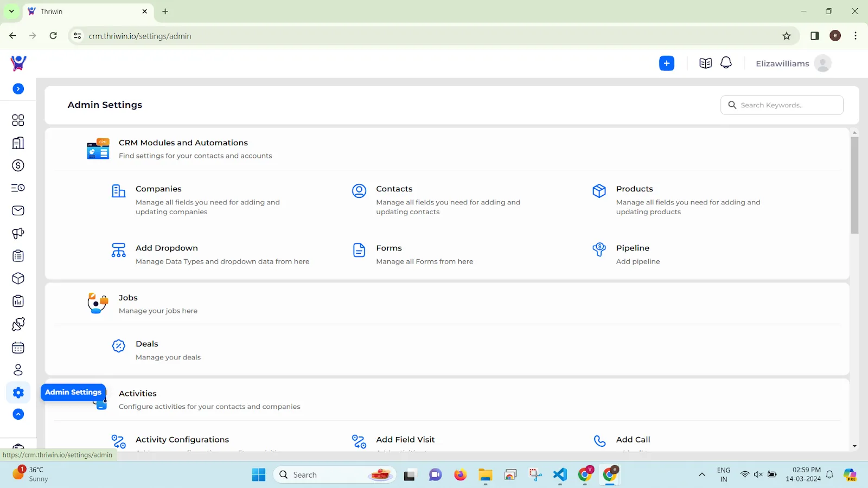Screen dimensions: 868x488
Task: Click the Pipeline funnel icon
Action: [x=599, y=249]
